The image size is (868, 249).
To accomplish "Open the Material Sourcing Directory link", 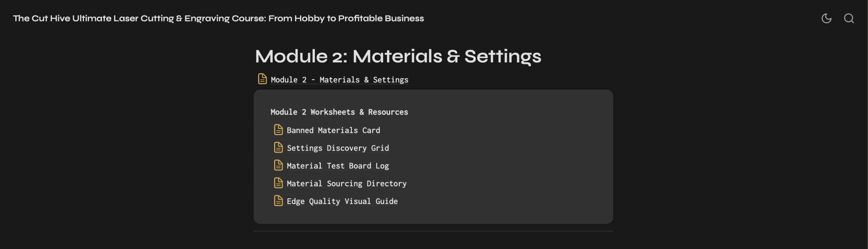I will [347, 183].
